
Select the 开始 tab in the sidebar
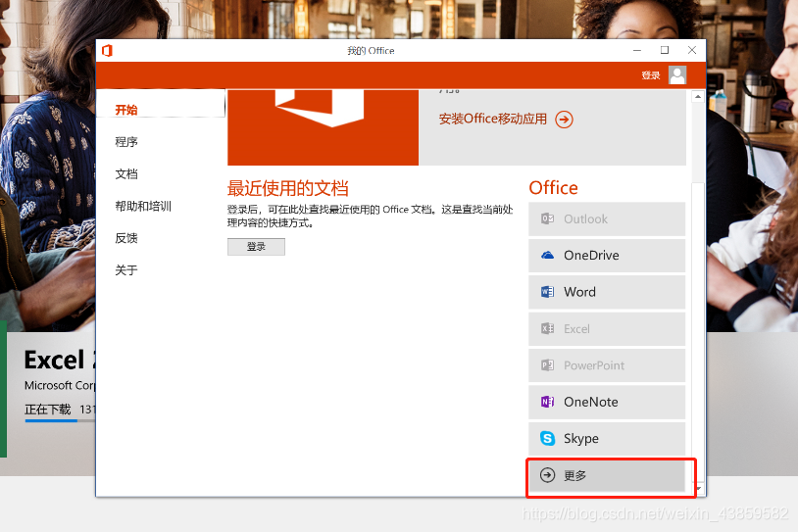(161, 104)
